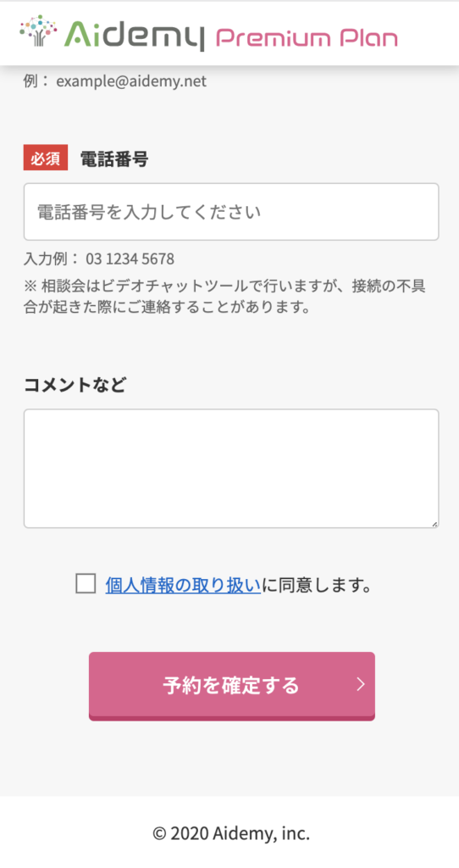Click the video chat connection note paragraph

pos(227,297)
